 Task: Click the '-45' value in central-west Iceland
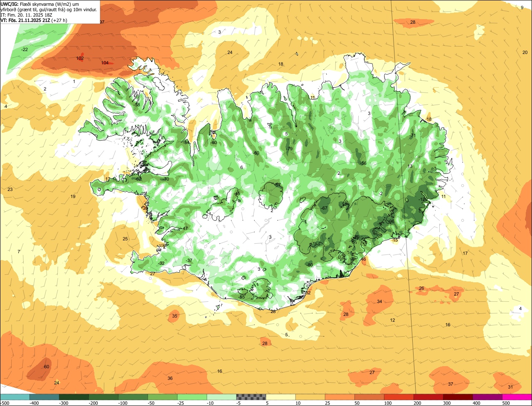point(237,194)
